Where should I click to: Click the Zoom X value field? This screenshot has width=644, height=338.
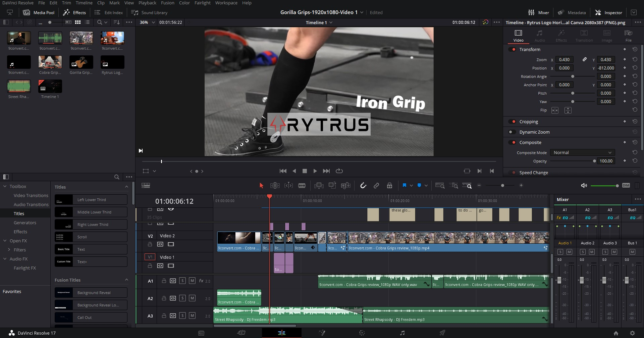(x=564, y=59)
